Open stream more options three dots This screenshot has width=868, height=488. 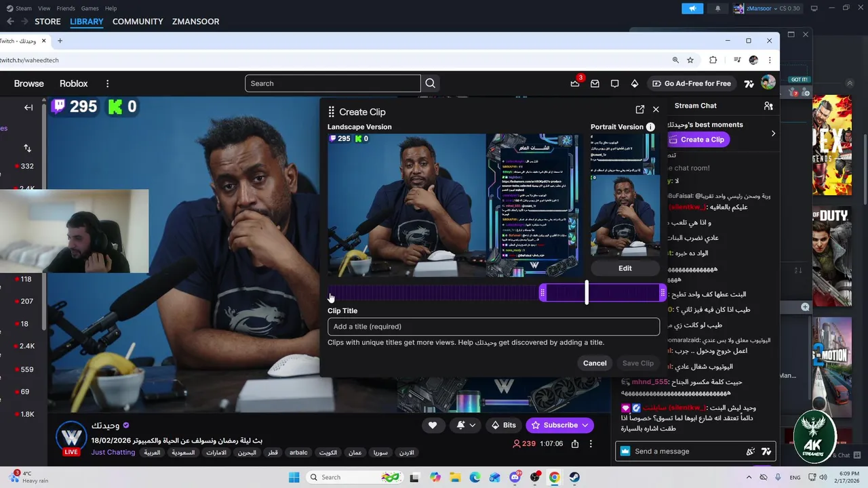pyautogui.click(x=591, y=444)
